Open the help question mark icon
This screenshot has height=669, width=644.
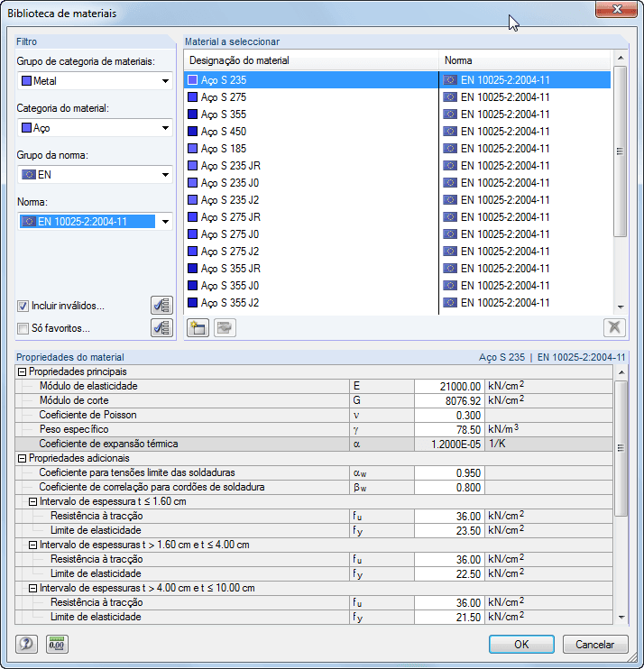(x=26, y=644)
